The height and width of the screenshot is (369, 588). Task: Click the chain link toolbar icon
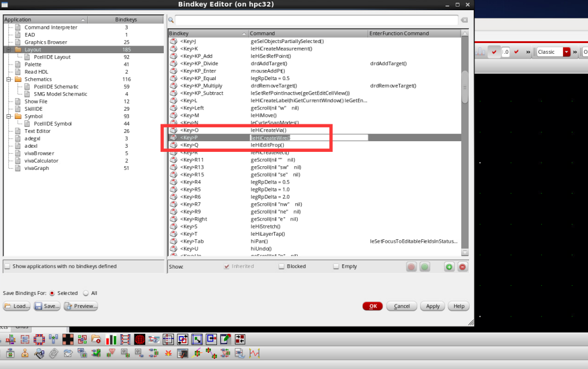pyautogui.click(x=53, y=353)
